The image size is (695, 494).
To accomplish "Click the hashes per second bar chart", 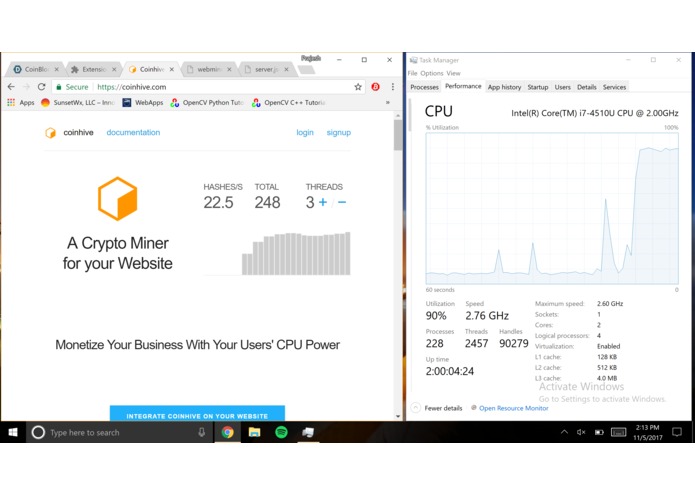I will 296,253.
